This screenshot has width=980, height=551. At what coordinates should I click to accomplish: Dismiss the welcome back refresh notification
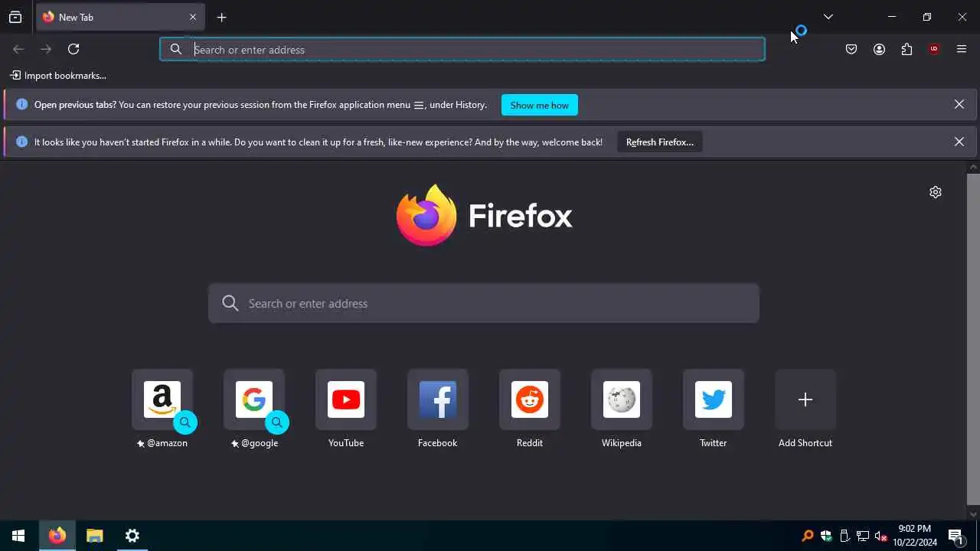coord(959,142)
